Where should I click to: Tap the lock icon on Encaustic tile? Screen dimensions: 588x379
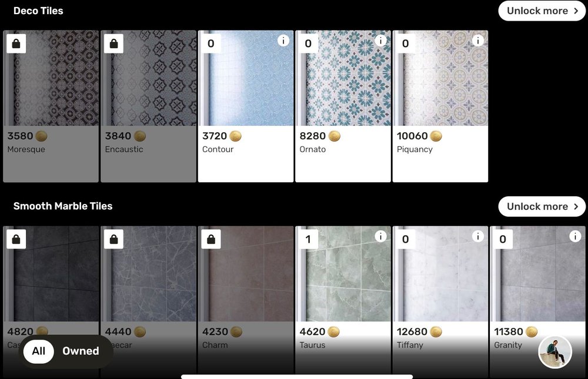pos(113,43)
